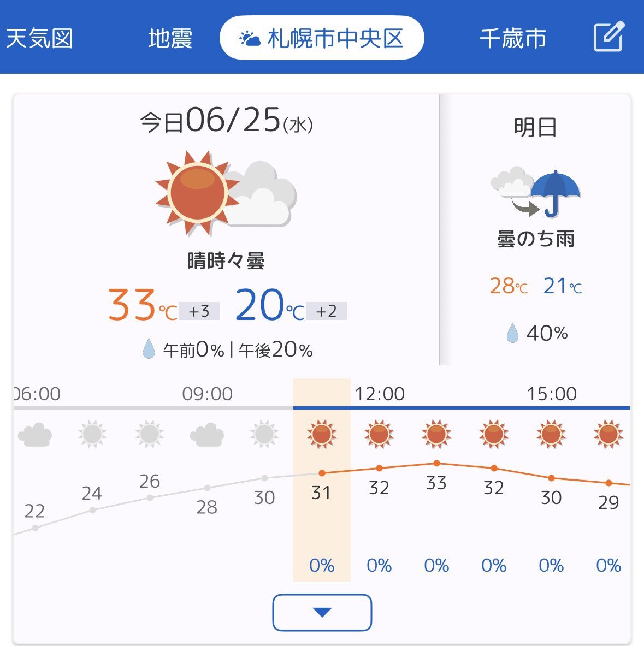Click the 今日06/25(水) date heading
644x646 pixels.
point(226,121)
